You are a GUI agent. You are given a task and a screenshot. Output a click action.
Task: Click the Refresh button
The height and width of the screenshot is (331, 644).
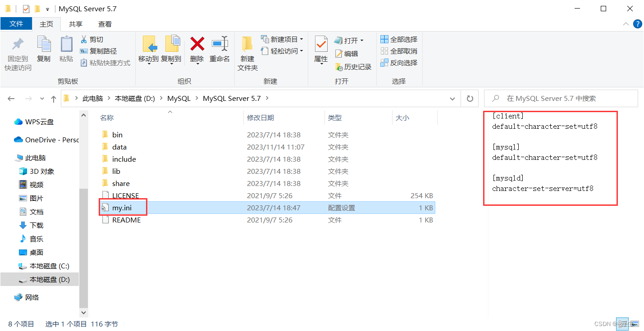pos(470,99)
